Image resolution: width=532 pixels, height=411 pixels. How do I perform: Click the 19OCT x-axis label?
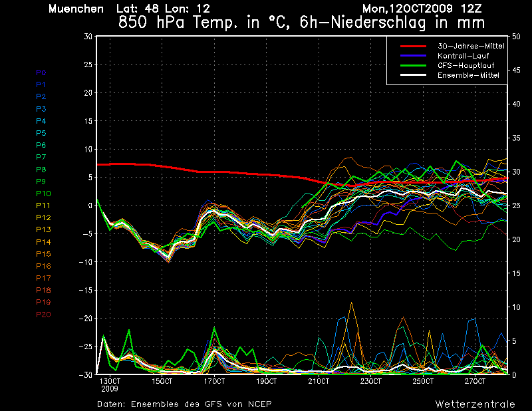coord(267,381)
